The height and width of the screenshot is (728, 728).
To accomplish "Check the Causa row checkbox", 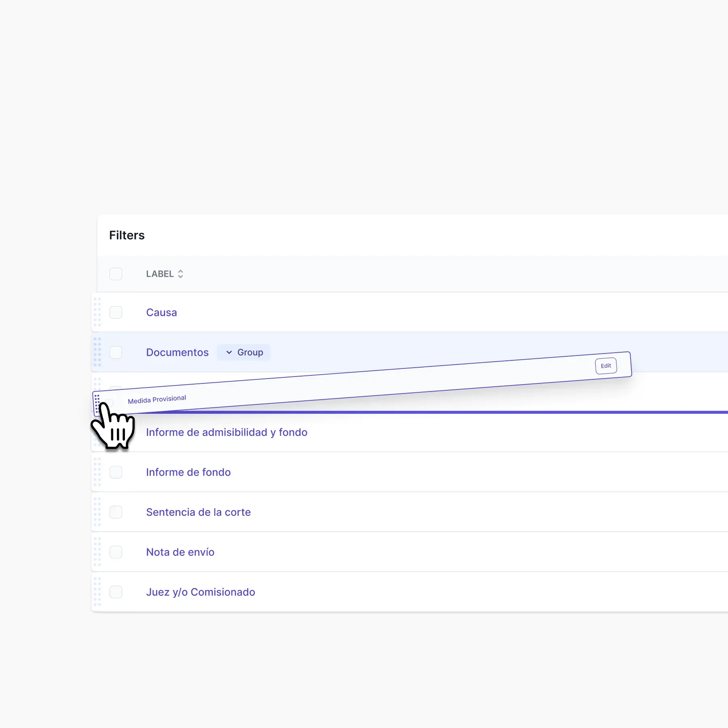I will coord(116,312).
